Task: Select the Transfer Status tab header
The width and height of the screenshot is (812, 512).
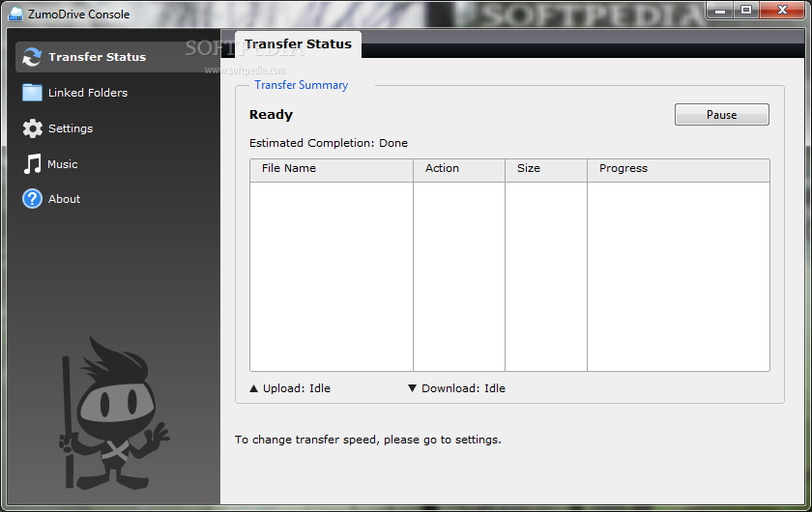Action: pos(299,44)
